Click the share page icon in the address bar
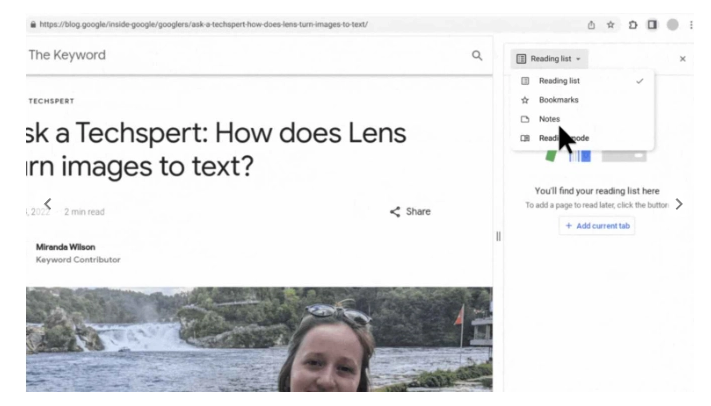Image resolution: width=711 pixels, height=406 pixels. pyautogui.click(x=591, y=25)
